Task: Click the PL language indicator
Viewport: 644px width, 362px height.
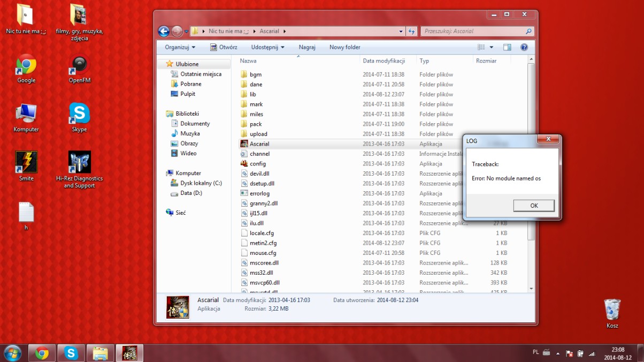Action: (x=536, y=352)
